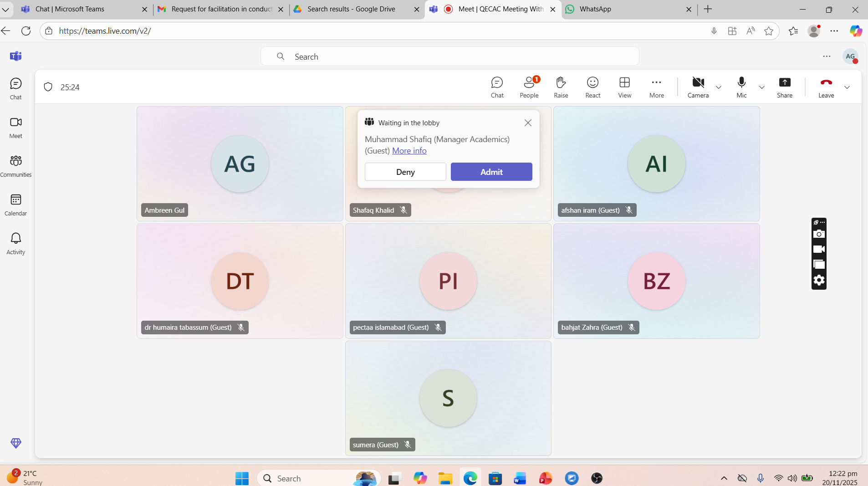The image size is (868, 486).
Task: Admit Muhammad Shafiq from the lobby
Action: click(x=491, y=172)
